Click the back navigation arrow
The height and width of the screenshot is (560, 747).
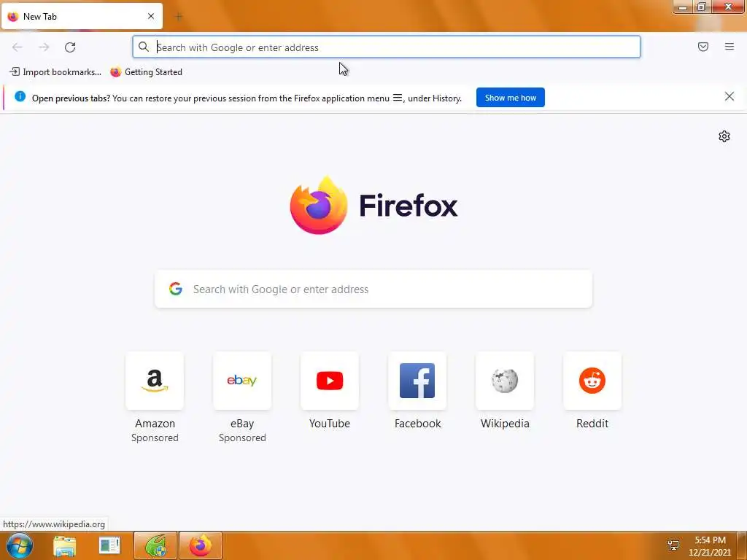click(18, 47)
